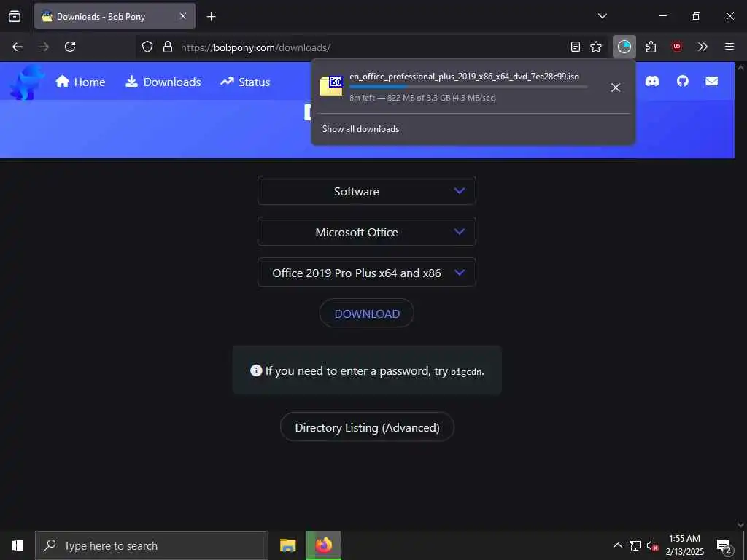The height and width of the screenshot is (560, 747).
Task: Click the info icon beside password hint
Action: [x=256, y=370]
